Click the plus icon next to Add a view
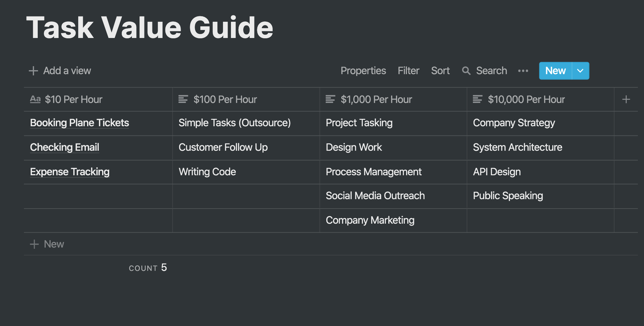 coord(33,70)
